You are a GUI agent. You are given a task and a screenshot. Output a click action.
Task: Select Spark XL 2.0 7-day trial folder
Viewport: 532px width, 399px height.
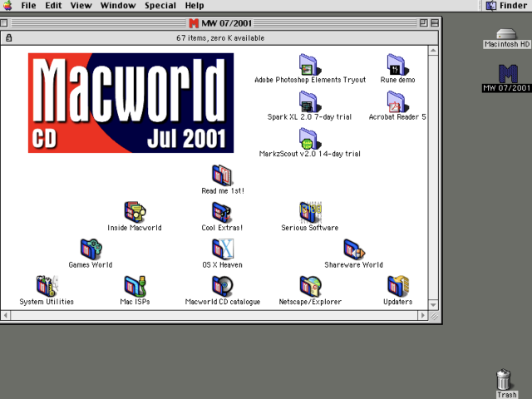pos(310,101)
